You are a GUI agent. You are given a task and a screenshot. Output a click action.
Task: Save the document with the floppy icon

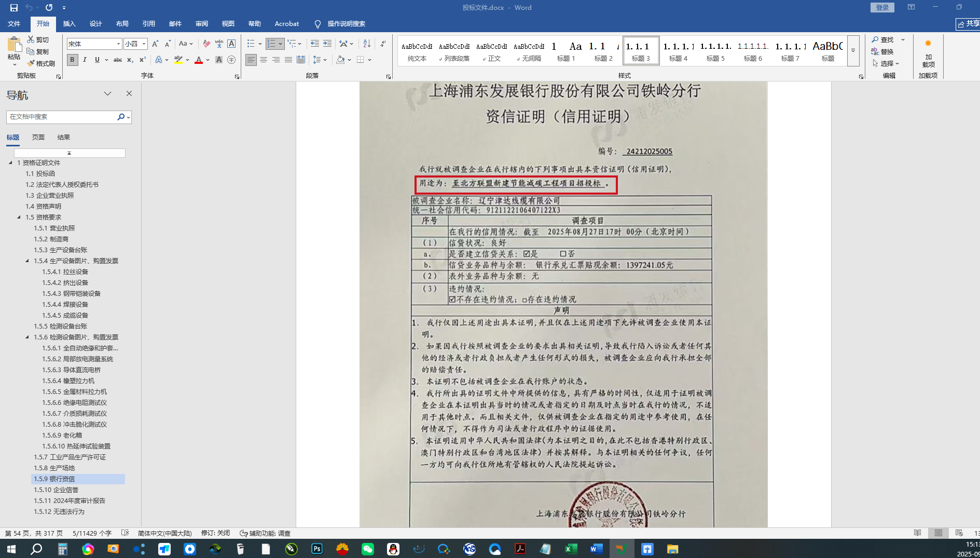click(x=14, y=7)
